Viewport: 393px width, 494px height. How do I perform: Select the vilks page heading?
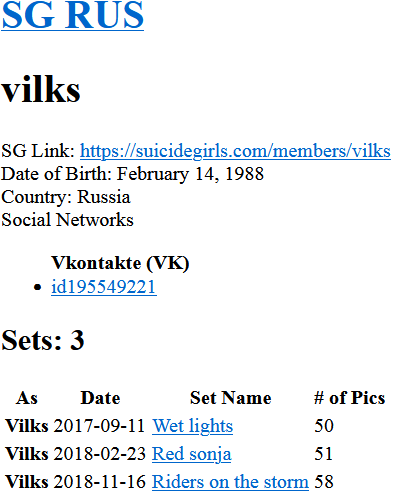point(41,90)
